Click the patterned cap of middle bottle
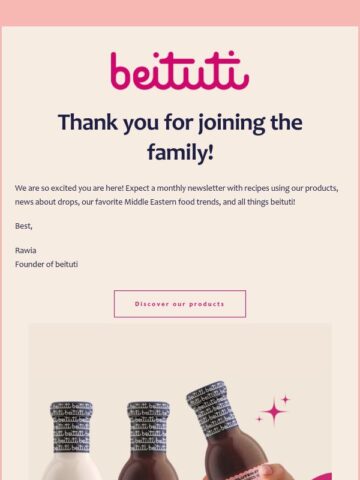 [x=149, y=427]
